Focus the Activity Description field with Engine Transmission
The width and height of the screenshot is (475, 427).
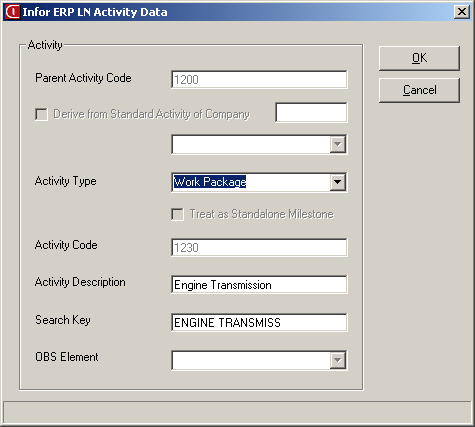point(259,285)
